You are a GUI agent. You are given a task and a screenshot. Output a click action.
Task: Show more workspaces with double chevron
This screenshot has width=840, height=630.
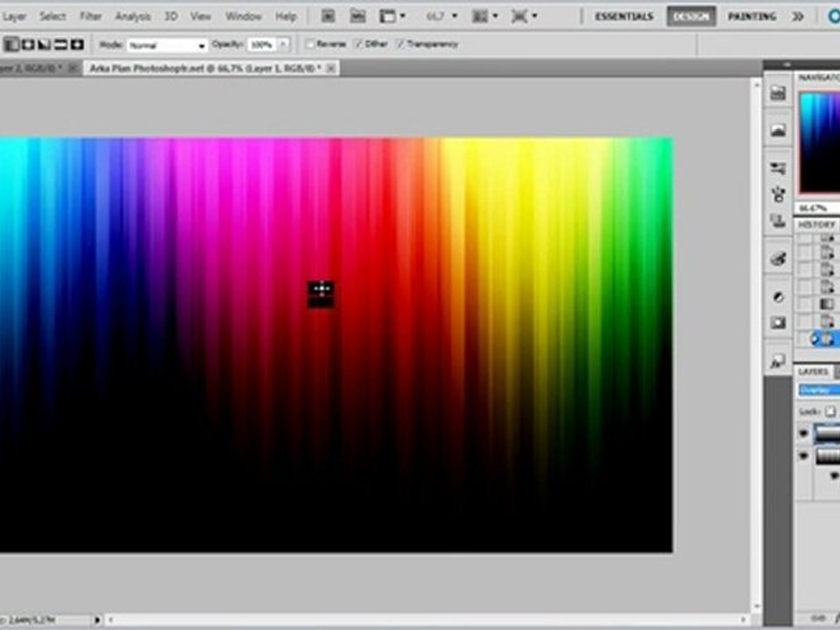(798, 16)
